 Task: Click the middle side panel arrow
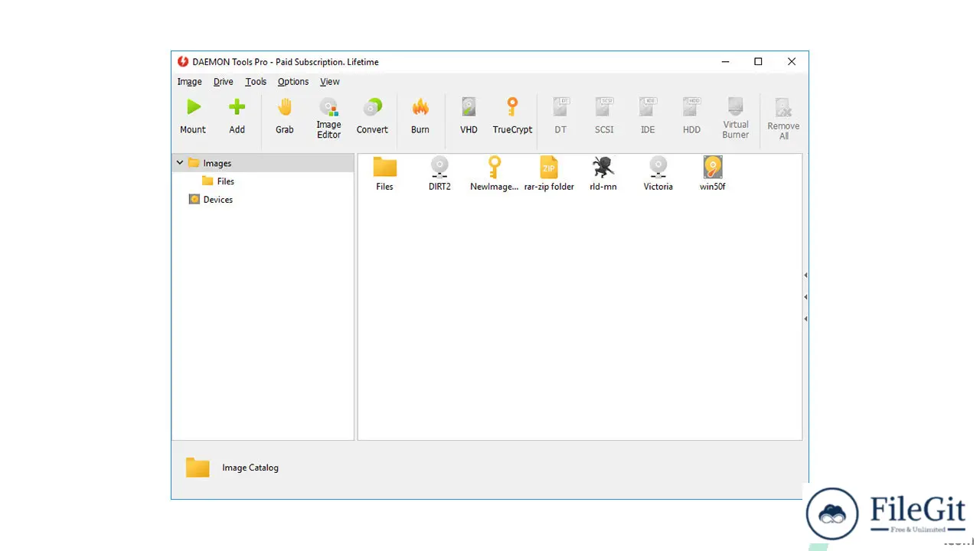click(805, 296)
